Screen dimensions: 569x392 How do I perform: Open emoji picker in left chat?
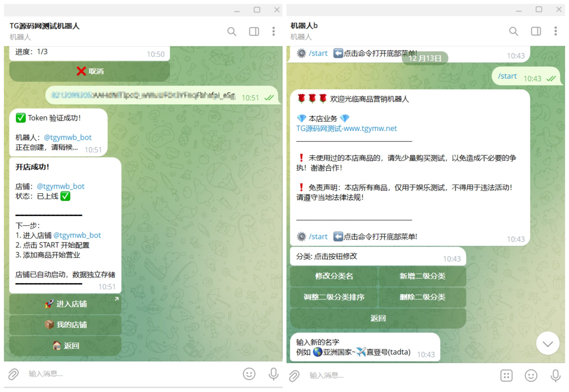tap(249, 374)
